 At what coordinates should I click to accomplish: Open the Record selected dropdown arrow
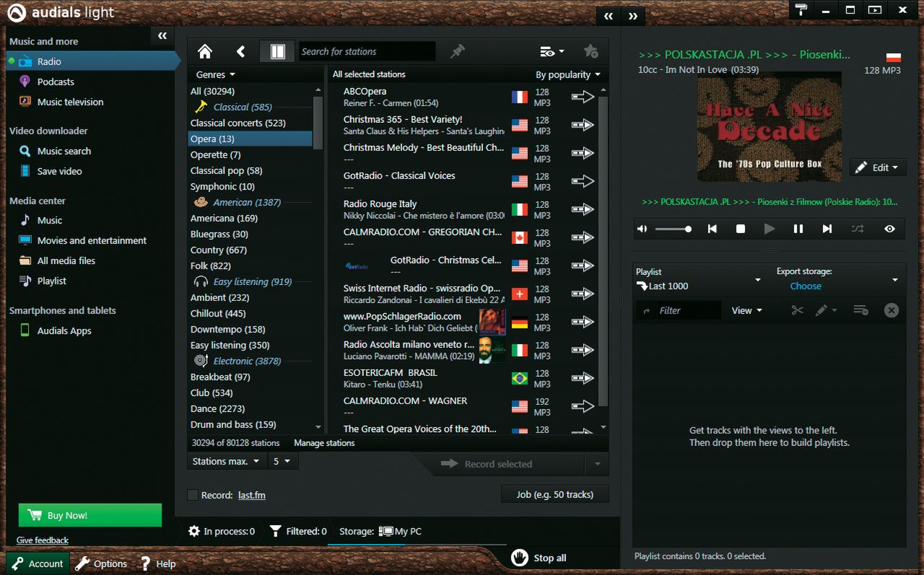[597, 464]
